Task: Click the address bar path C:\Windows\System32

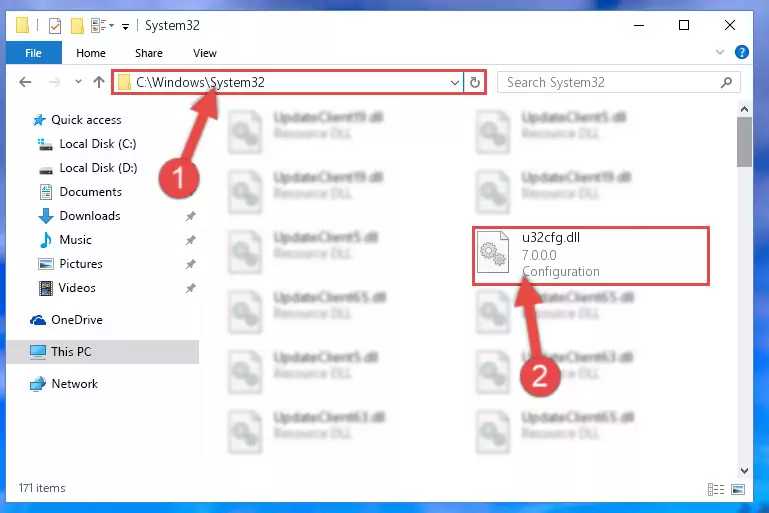Action: tap(200, 82)
